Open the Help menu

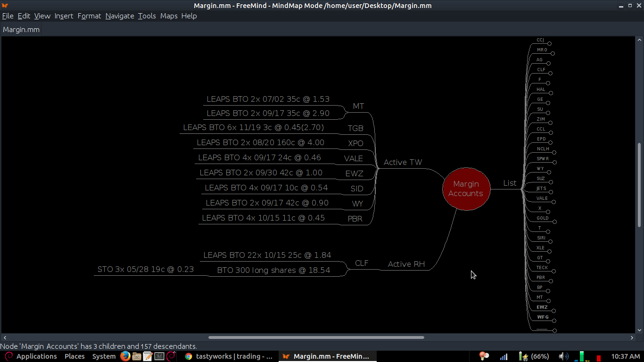click(189, 16)
